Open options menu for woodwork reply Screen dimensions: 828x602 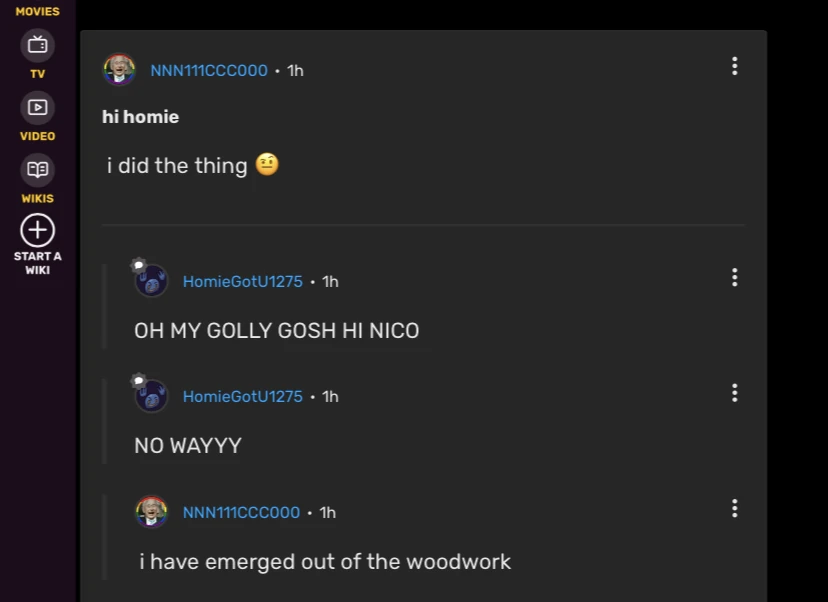point(735,508)
